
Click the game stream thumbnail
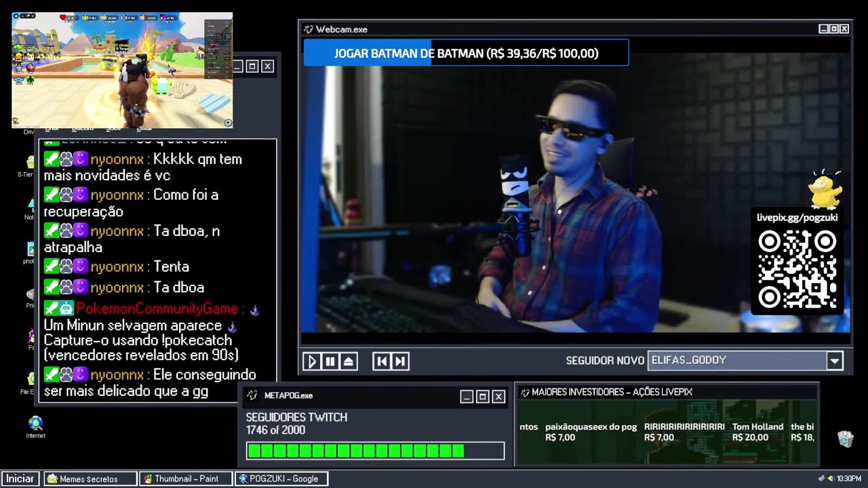coord(122,70)
